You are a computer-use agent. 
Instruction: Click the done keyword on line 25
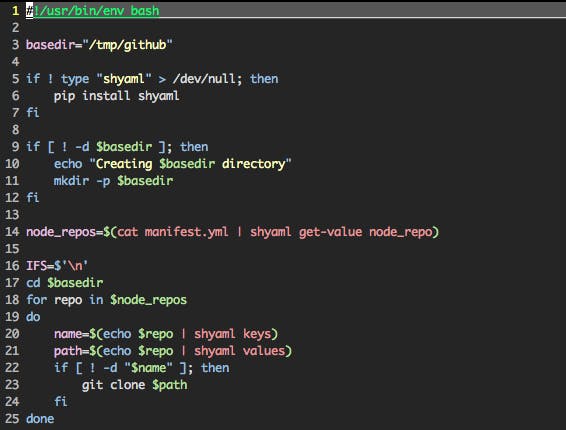pyautogui.click(x=40, y=419)
